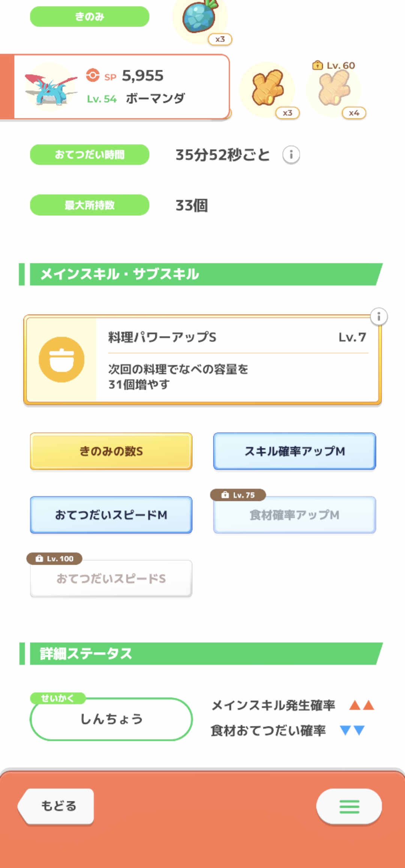This screenshot has height=868, width=405.
Task: Tap the info icon beside おてつだい時間
Action: tap(291, 154)
